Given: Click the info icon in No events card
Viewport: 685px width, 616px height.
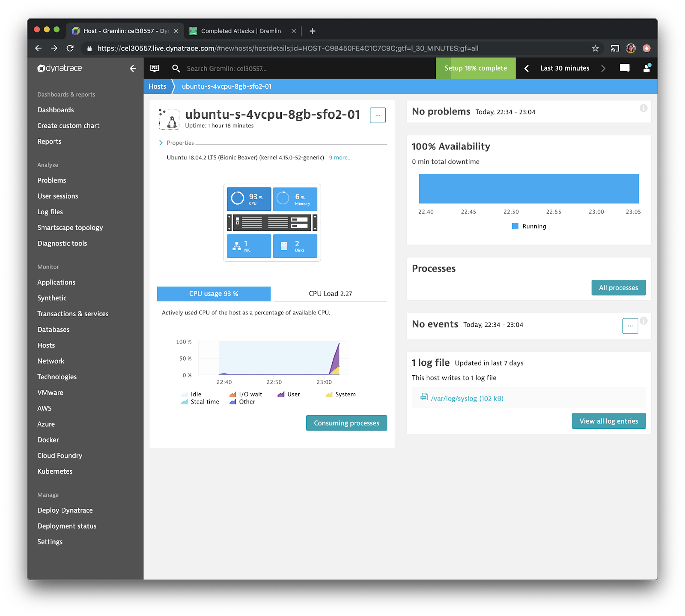Looking at the screenshot, I should [644, 320].
